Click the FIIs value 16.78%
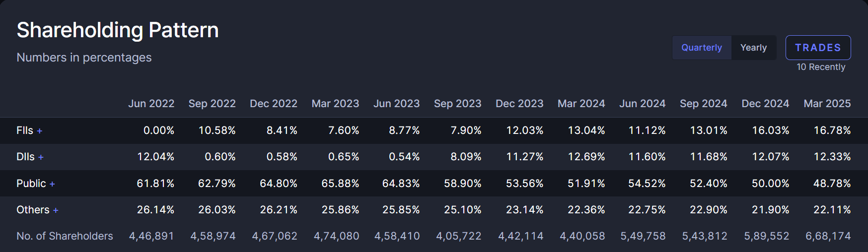Screen dimensions: 868x252 pyautogui.click(x=832, y=130)
